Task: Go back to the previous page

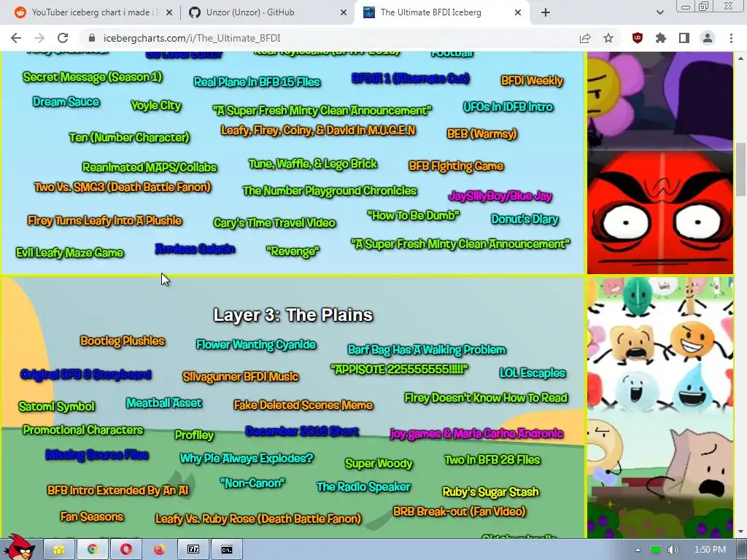Action: tap(16, 38)
